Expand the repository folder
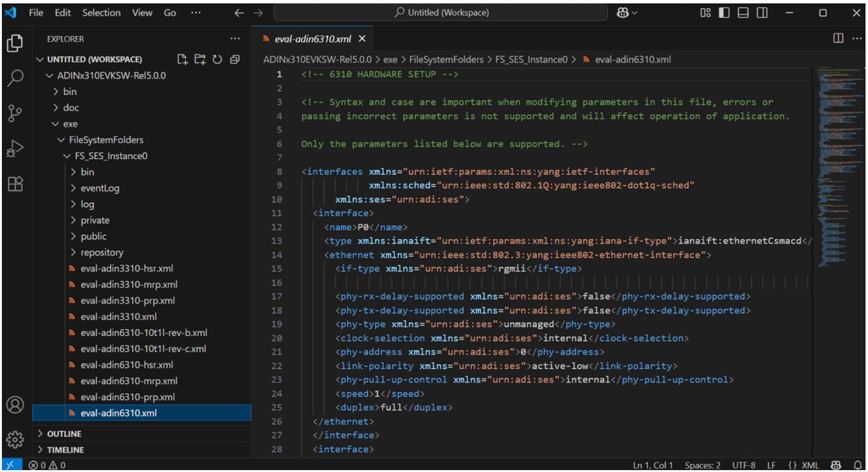 coord(102,252)
